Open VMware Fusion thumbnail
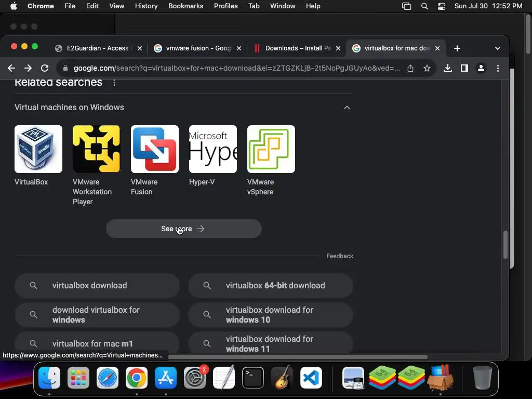 click(x=155, y=149)
